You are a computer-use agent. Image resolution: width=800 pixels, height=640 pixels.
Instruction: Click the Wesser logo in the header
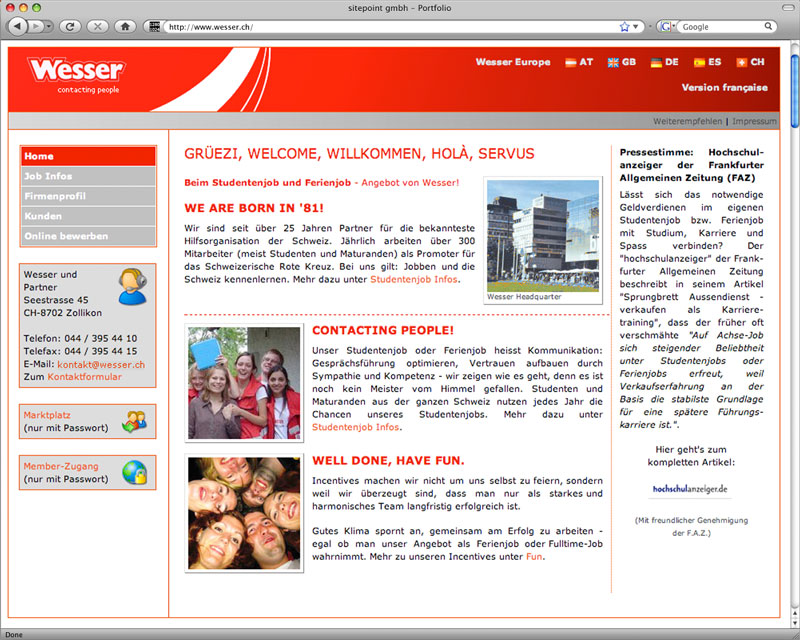point(77,75)
